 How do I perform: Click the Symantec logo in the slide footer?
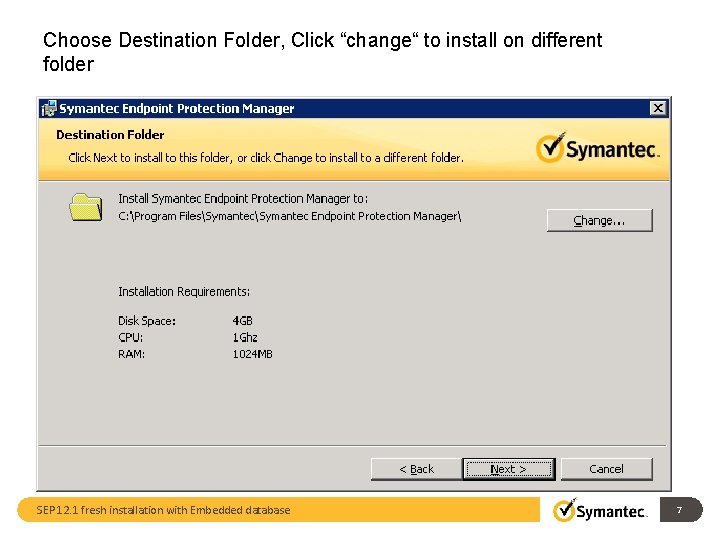coord(600,510)
